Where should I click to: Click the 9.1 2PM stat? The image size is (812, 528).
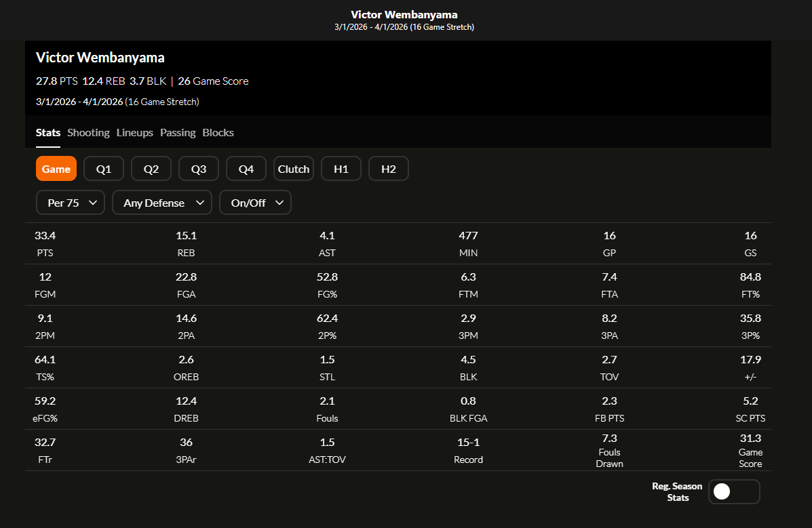45,327
